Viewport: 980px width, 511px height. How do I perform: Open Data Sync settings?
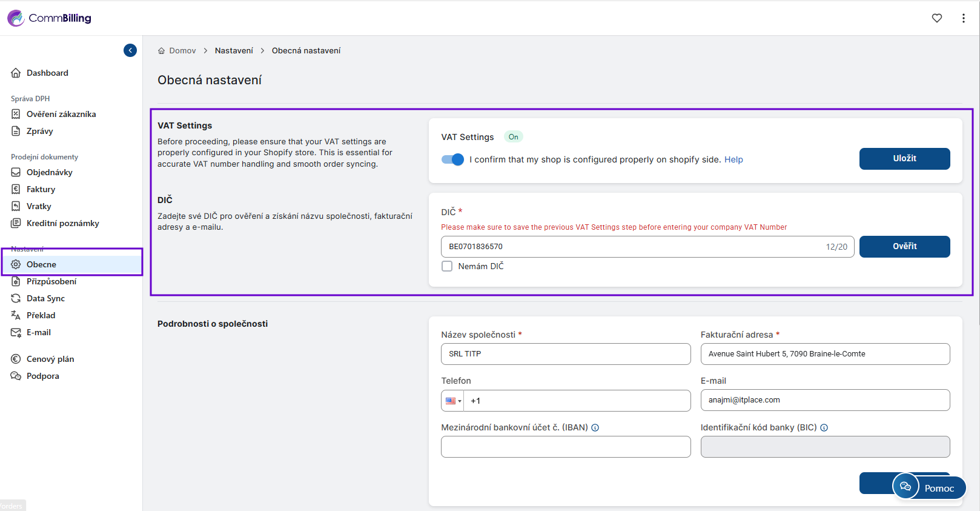pyautogui.click(x=45, y=298)
